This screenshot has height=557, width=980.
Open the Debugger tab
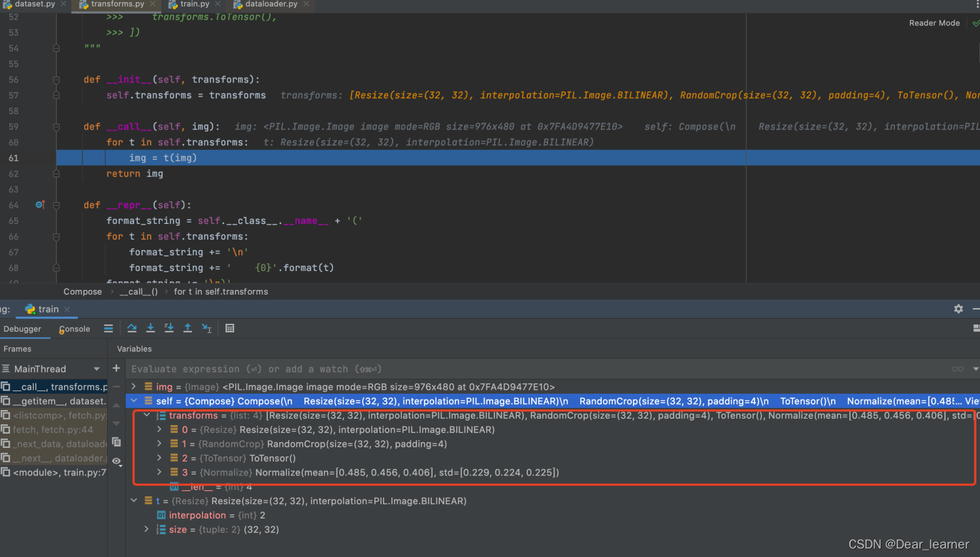tap(22, 329)
